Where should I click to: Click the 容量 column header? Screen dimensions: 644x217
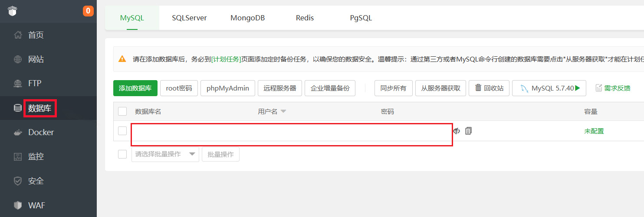(x=591, y=112)
